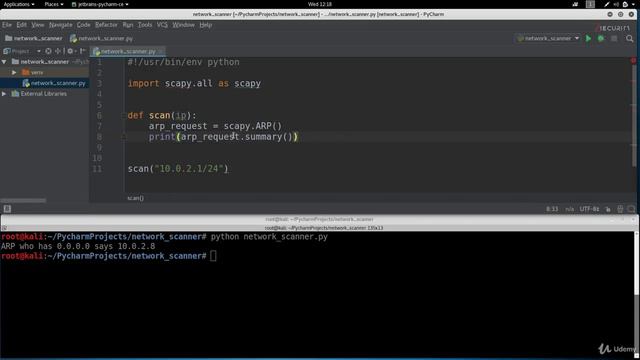Open Search Everywhere magnifier icon
This screenshot has height=360, width=640.
pos(630,38)
